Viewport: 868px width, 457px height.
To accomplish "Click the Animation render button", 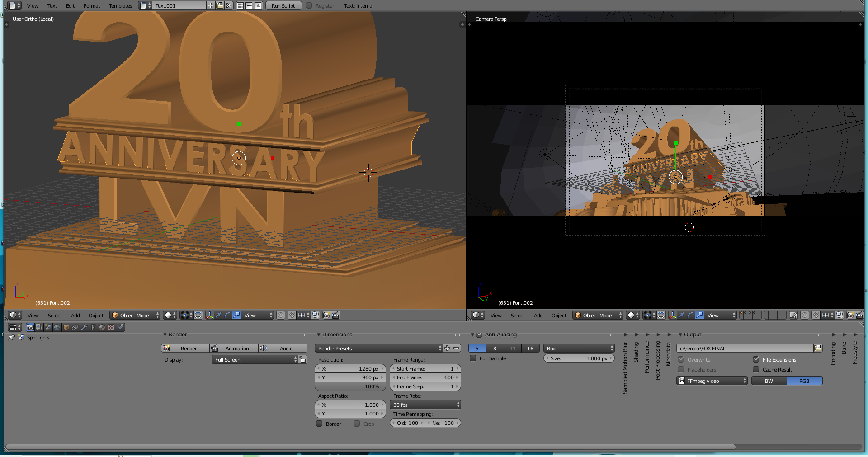I will pos(234,348).
